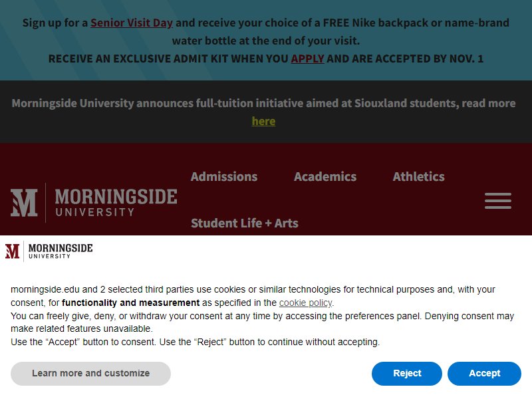Go to the Academics section

pyautogui.click(x=325, y=176)
